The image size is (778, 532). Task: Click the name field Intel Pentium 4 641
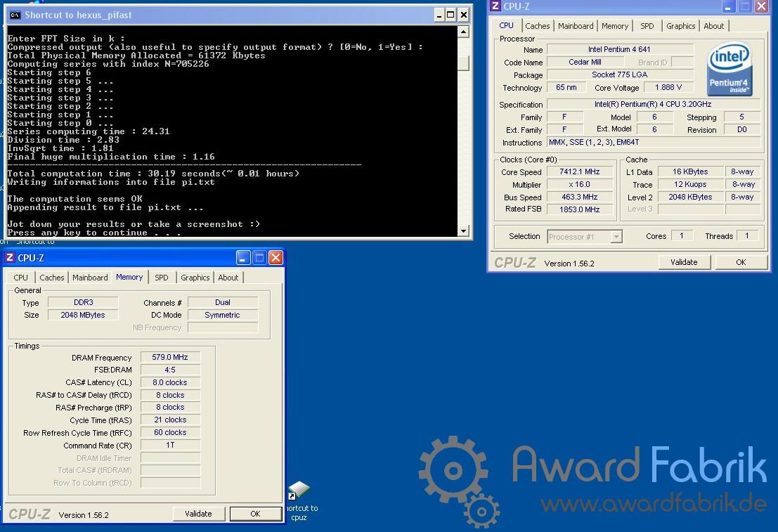(x=619, y=49)
